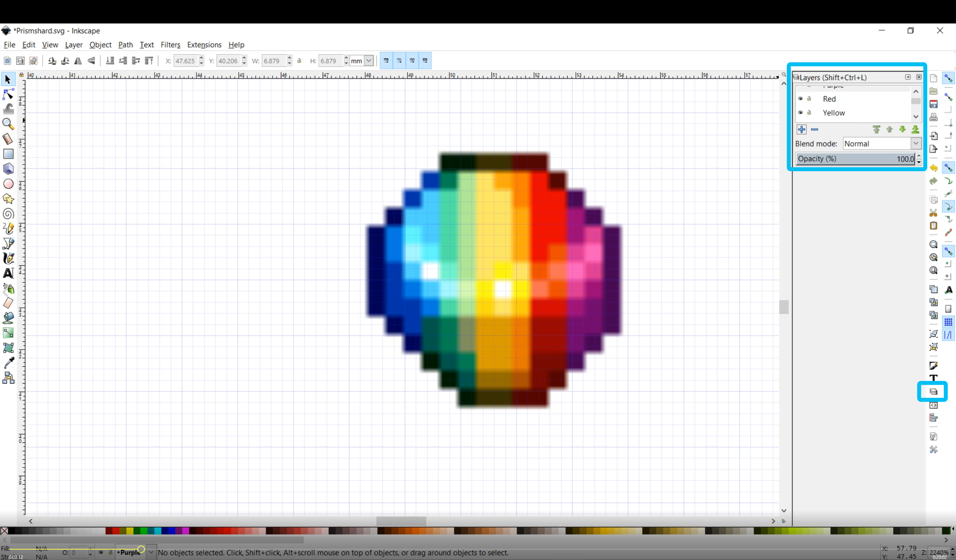Add a new layer with the plus button

801,129
